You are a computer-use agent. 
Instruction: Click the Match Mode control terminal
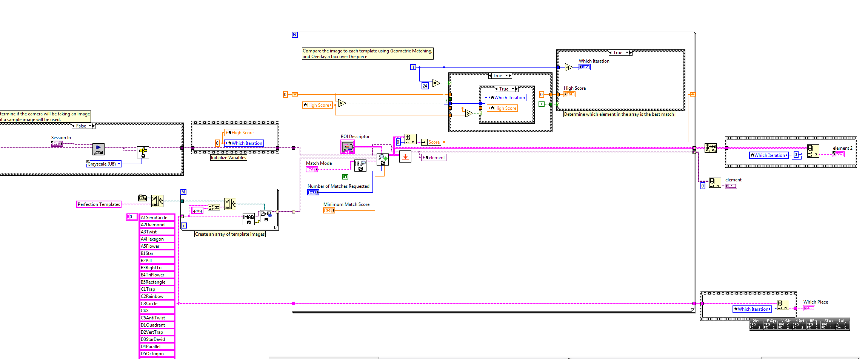pos(312,169)
